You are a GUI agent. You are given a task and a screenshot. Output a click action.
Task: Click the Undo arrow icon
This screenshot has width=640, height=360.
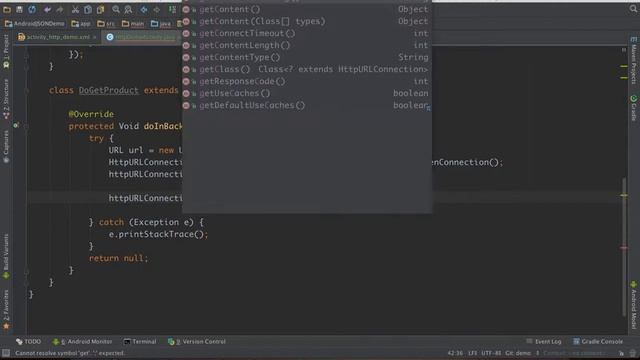tap(47, 9)
